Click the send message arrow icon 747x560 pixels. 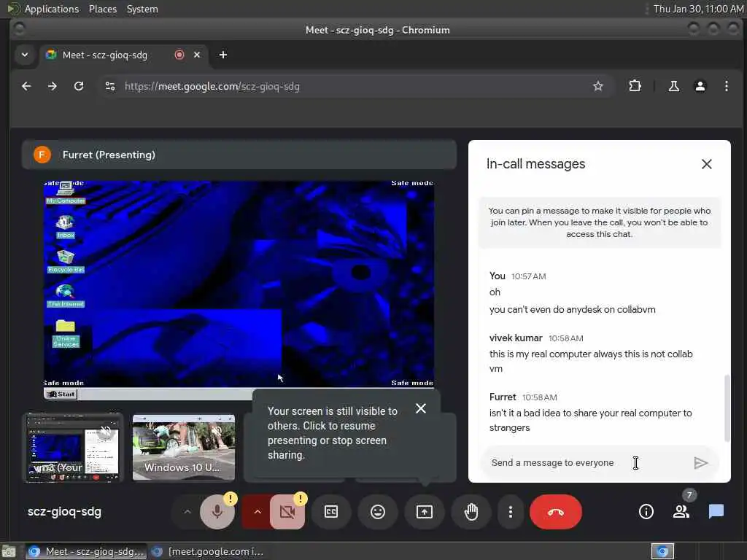click(x=700, y=463)
